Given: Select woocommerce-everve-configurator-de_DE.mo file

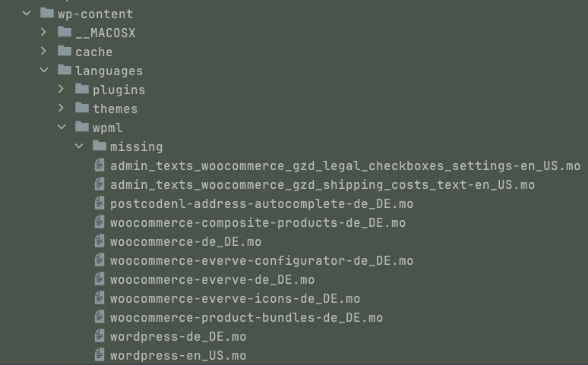Looking at the screenshot, I should pos(261,260).
